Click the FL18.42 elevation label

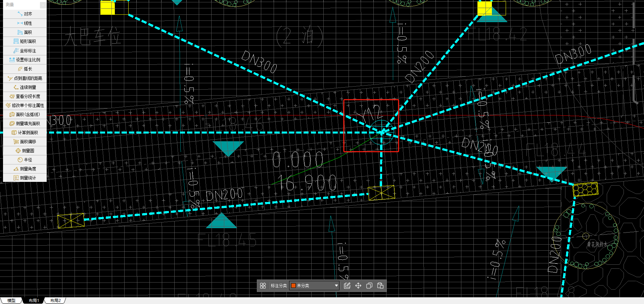(x=497, y=34)
